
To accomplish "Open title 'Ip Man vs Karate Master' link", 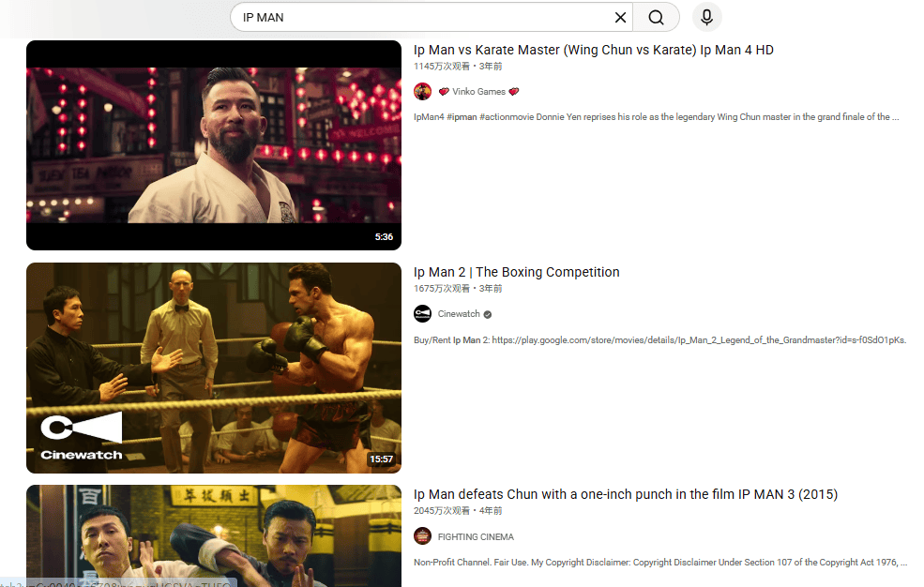I will coord(593,50).
